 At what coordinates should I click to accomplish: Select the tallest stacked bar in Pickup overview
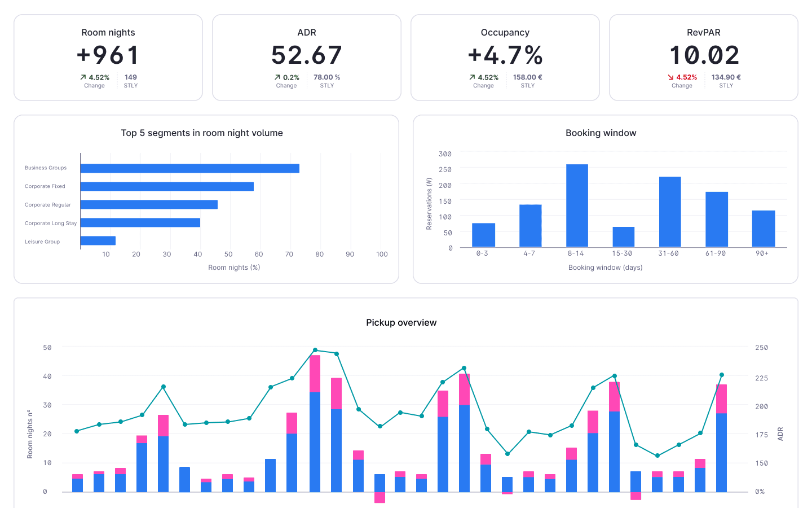pos(315,423)
